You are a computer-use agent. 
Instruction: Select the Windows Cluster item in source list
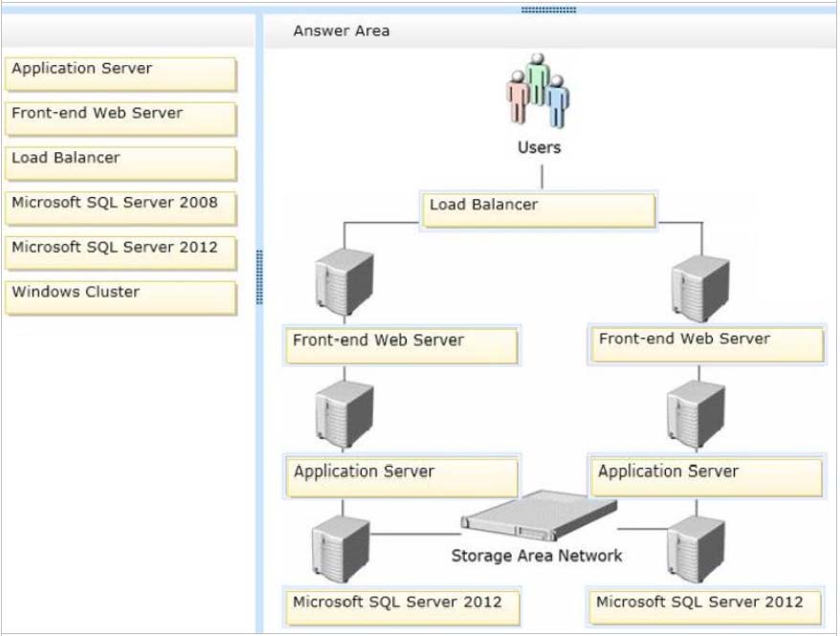[x=122, y=297]
